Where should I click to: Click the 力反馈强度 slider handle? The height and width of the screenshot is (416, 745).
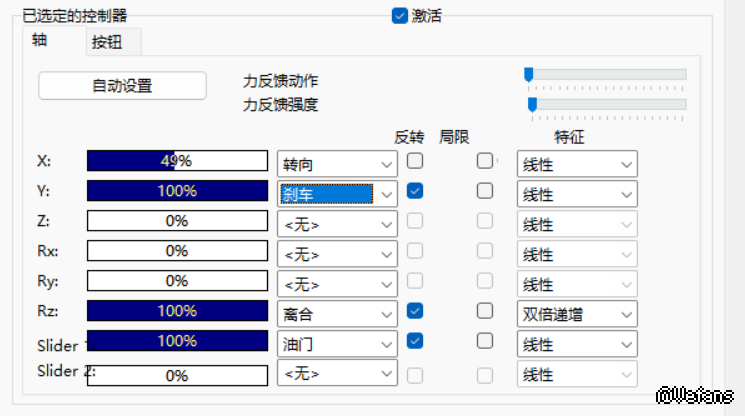click(x=532, y=104)
